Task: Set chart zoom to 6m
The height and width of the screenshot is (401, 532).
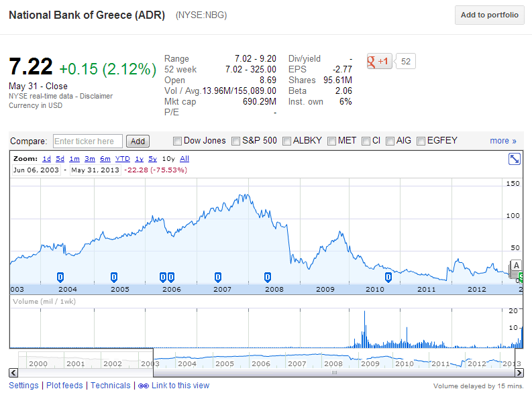Action: 105,159
